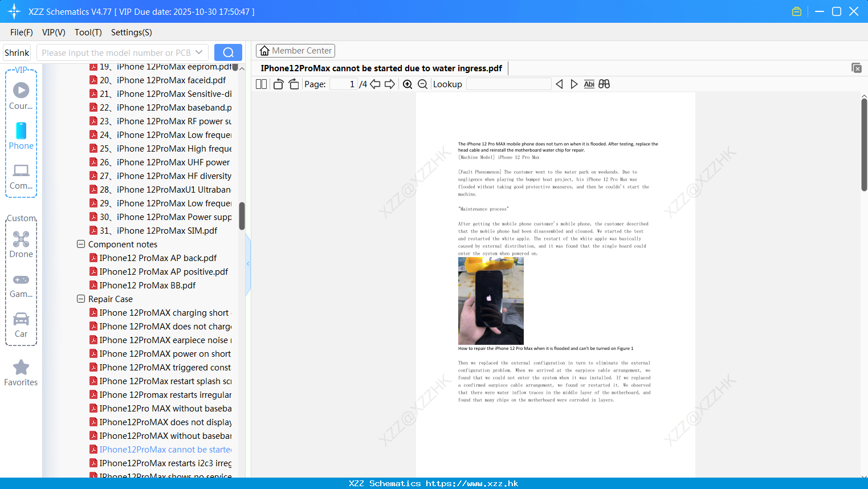Toggle two-page view icon in PDF toolbar

[261, 84]
